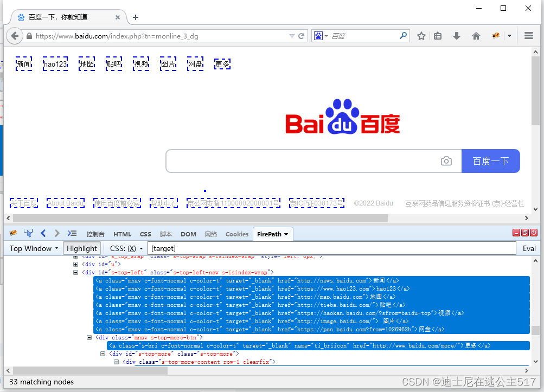Screen dimensions: 544x392
Task: Go back with the browser back arrow
Action: (x=15, y=36)
